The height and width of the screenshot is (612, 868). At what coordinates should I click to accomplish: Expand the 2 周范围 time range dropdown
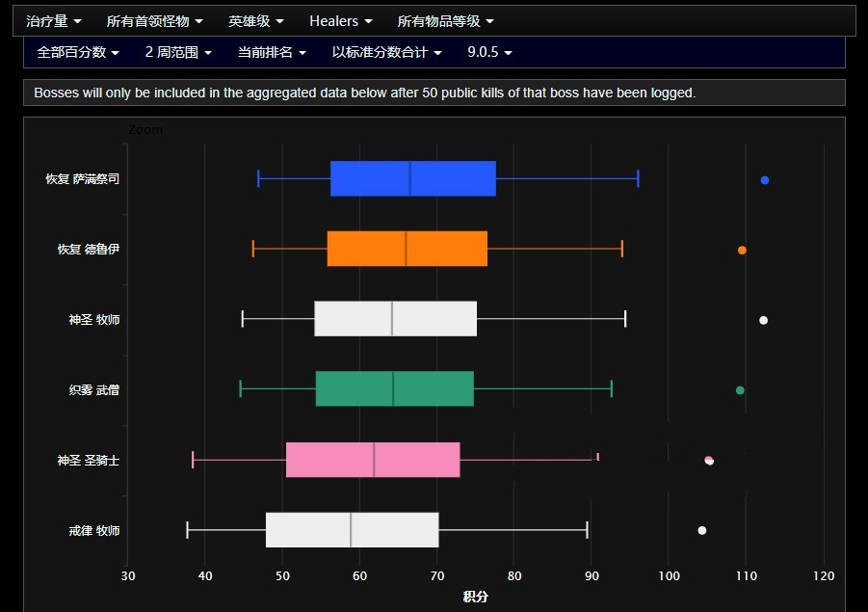pos(178,52)
